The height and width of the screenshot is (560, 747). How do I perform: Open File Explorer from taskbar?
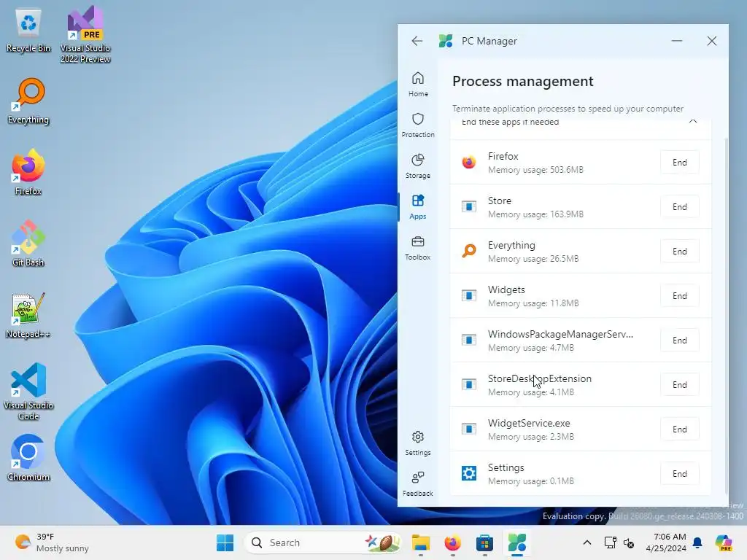click(x=421, y=542)
